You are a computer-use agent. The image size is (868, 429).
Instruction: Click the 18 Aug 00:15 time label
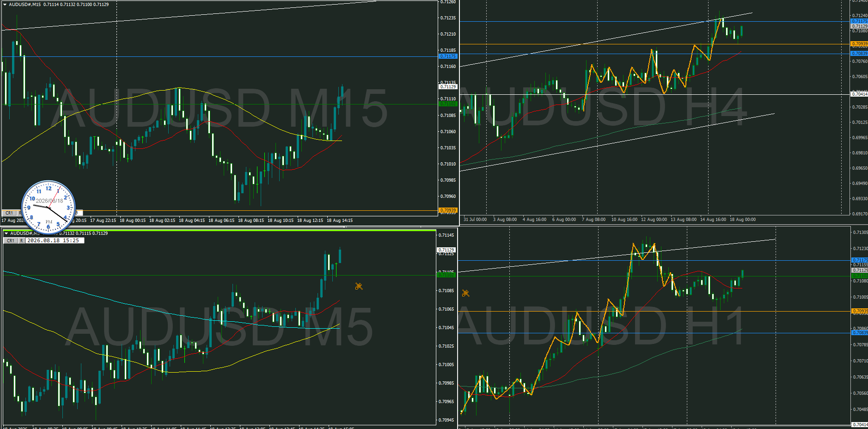tap(133, 221)
